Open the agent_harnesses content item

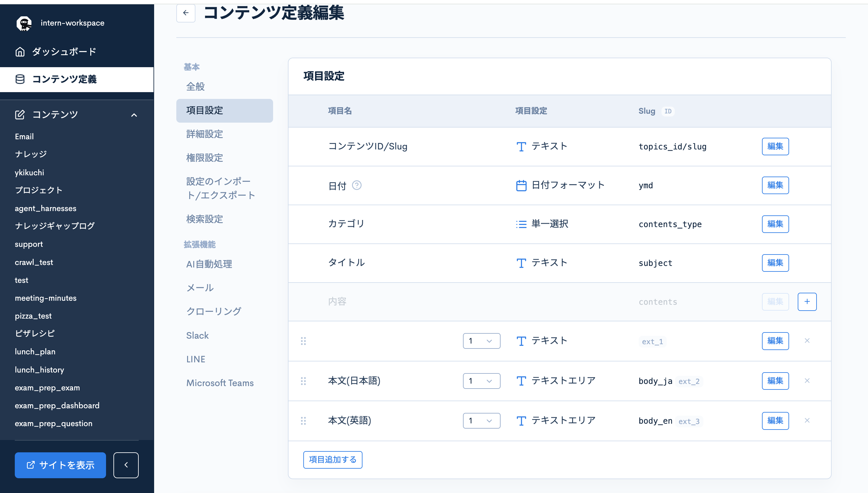coord(46,208)
